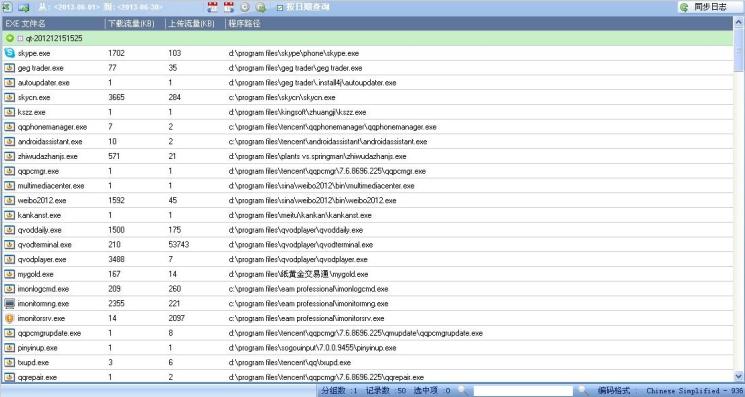Screen dimensions: 745x397
Task: Open the second red calendar date picker
Action: [x=229, y=7]
